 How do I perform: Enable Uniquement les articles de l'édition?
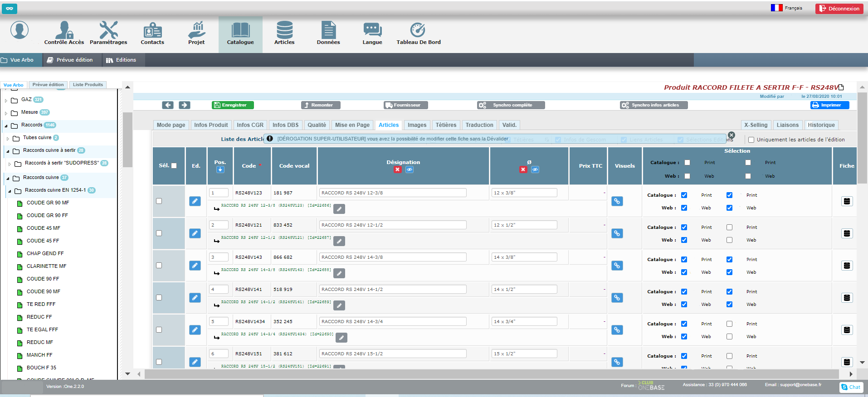coord(751,140)
